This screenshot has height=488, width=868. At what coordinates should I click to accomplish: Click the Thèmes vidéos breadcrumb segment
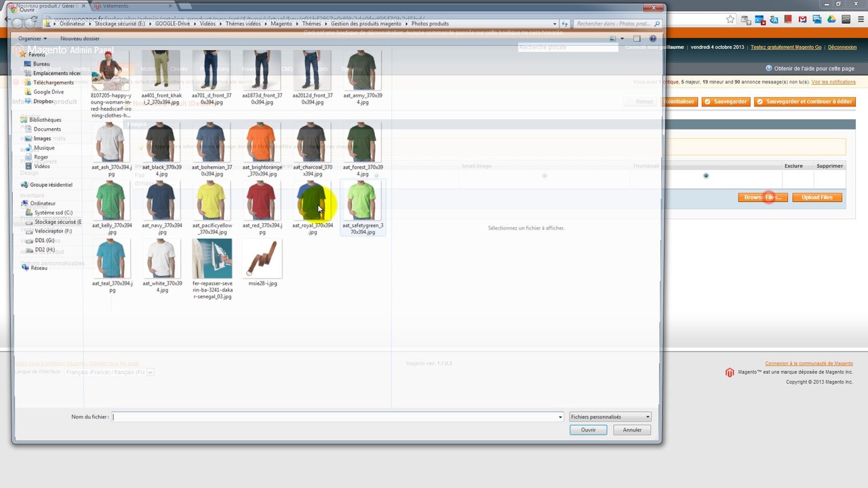tap(243, 24)
